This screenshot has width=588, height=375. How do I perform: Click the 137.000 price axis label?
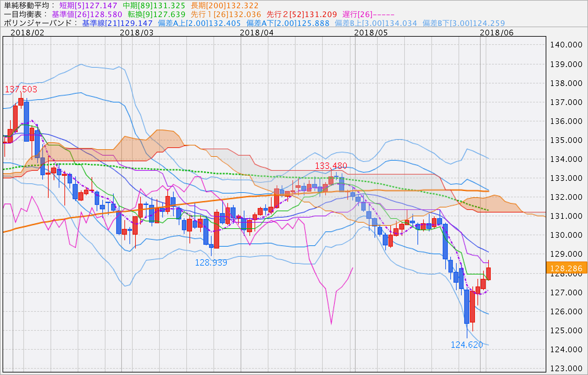coord(566,102)
